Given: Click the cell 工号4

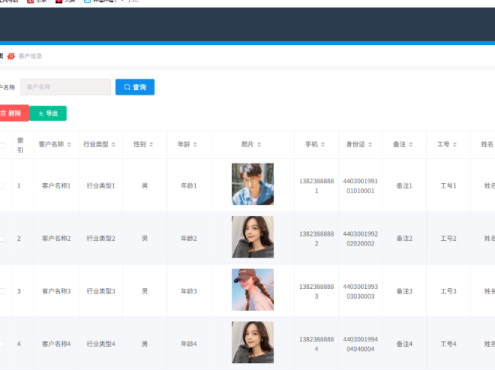Looking at the screenshot, I should (448, 344).
